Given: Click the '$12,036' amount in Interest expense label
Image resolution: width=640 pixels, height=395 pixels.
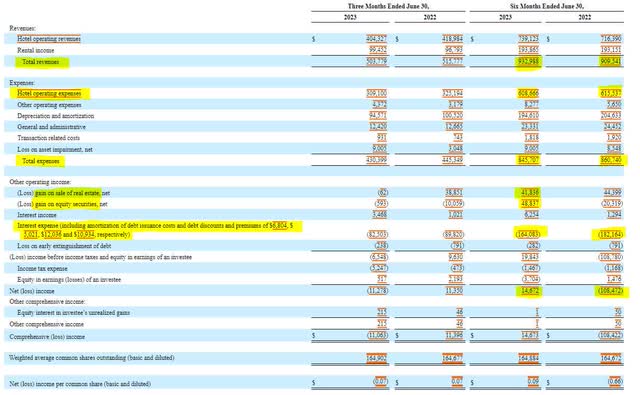Looking at the screenshot, I should click(51, 235).
